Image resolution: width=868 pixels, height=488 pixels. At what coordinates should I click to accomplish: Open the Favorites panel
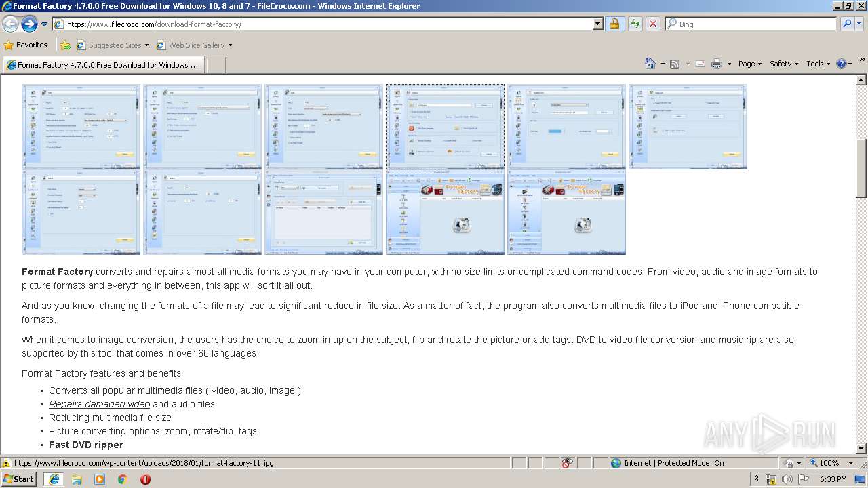click(26, 45)
